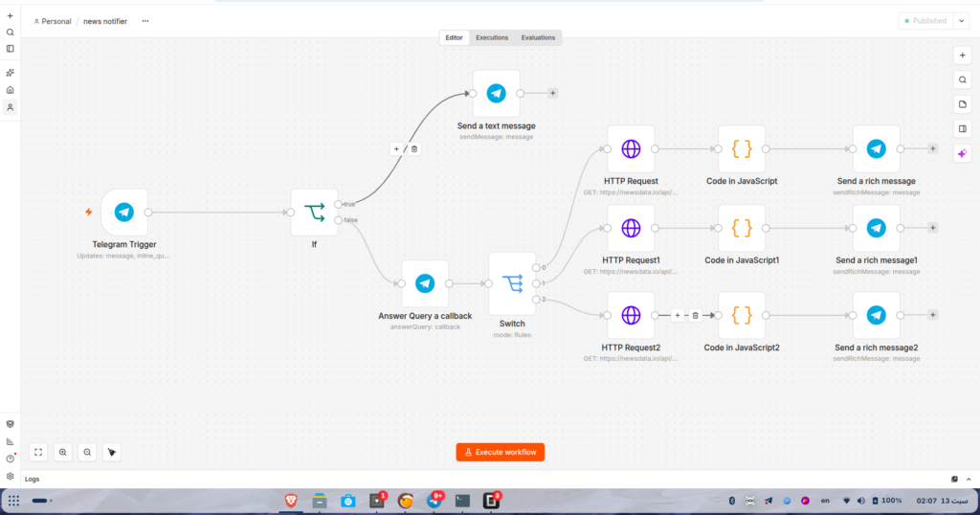Open the Code in JavaScript1 node
980x515 pixels.
pos(742,228)
